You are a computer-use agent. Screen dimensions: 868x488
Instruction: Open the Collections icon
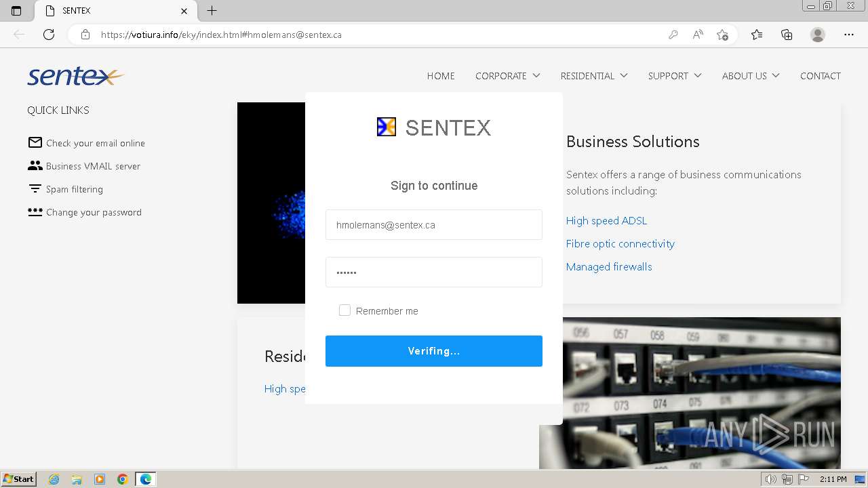coord(787,35)
